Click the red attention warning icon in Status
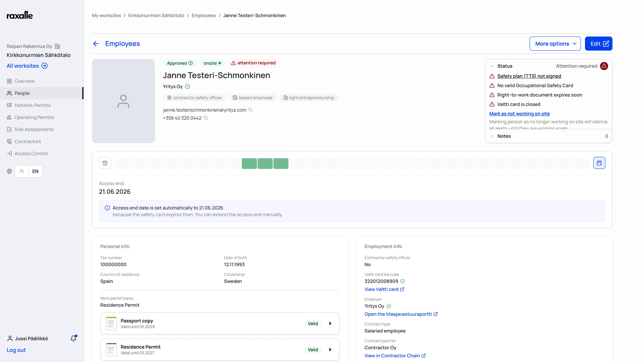The image size is (644, 362). click(x=604, y=66)
